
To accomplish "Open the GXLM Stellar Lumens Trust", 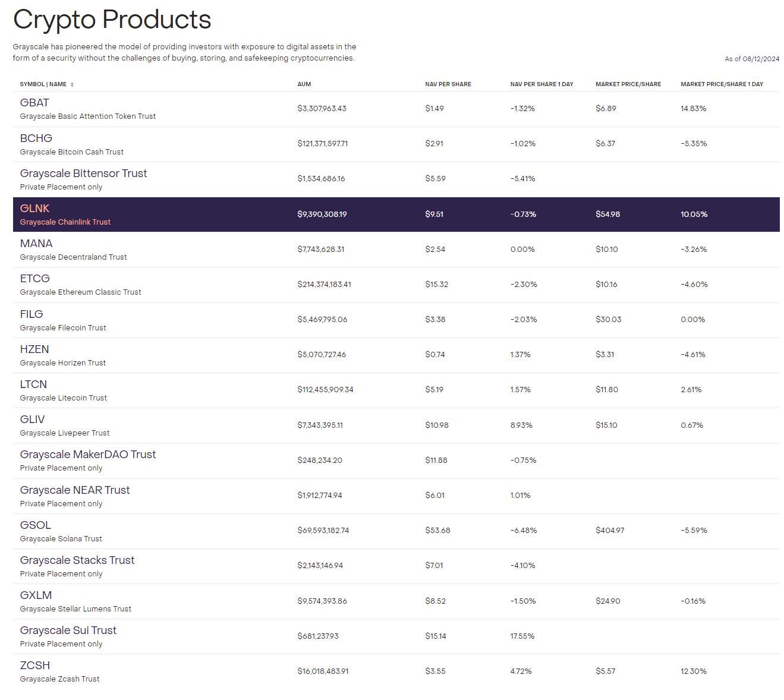I will pyautogui.click(x=36, y=595).
